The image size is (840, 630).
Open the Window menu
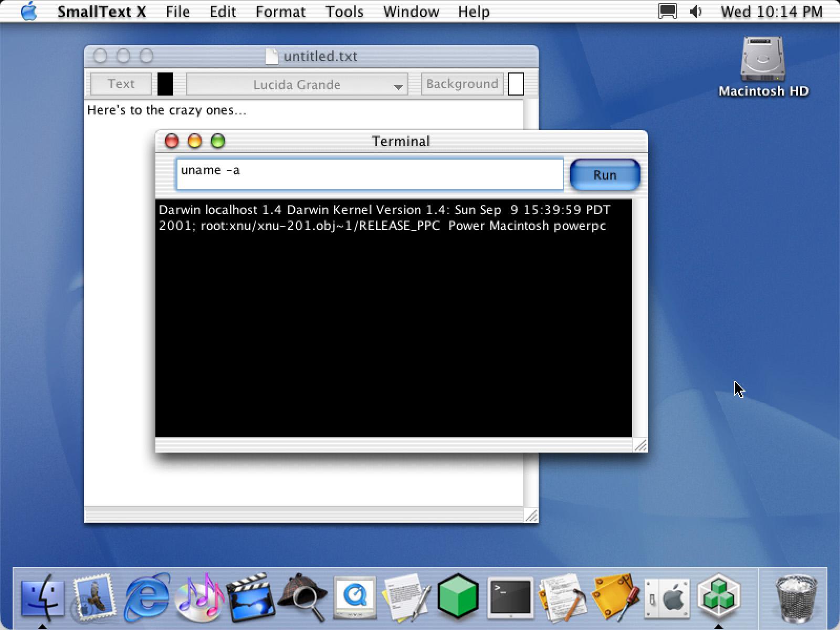pos(411,12)
